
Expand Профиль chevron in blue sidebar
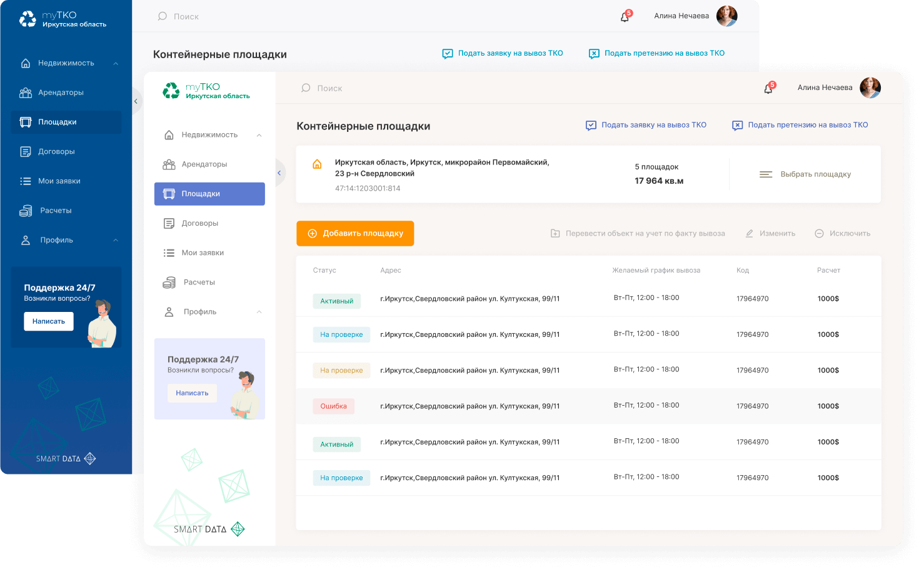pyautogui.click(x=116, y=240)
